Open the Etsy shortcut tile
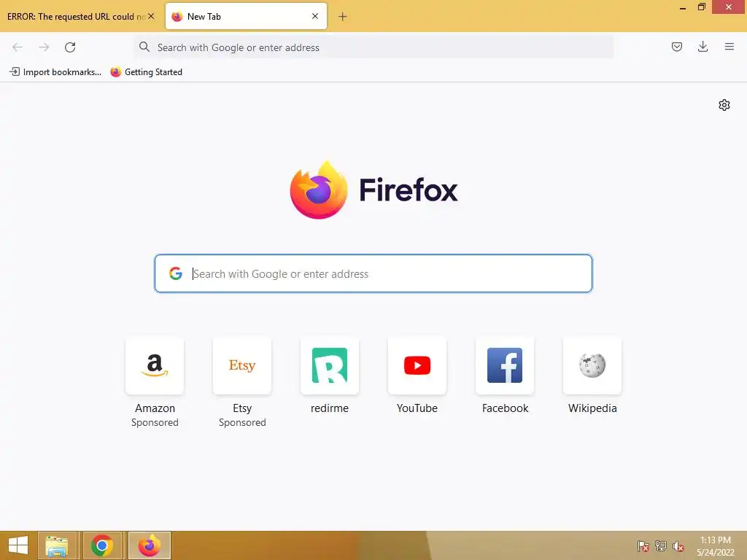747x560 pixels. click(242, 366)
